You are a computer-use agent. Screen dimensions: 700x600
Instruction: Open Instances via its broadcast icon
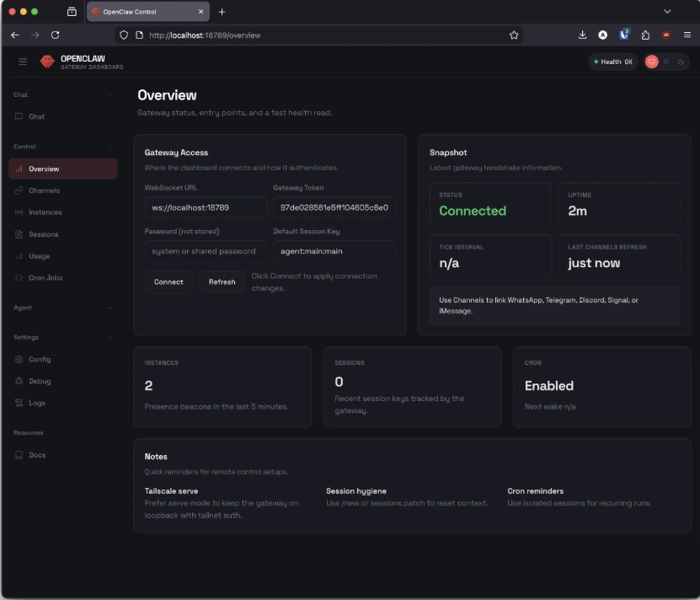coord(19,212)
